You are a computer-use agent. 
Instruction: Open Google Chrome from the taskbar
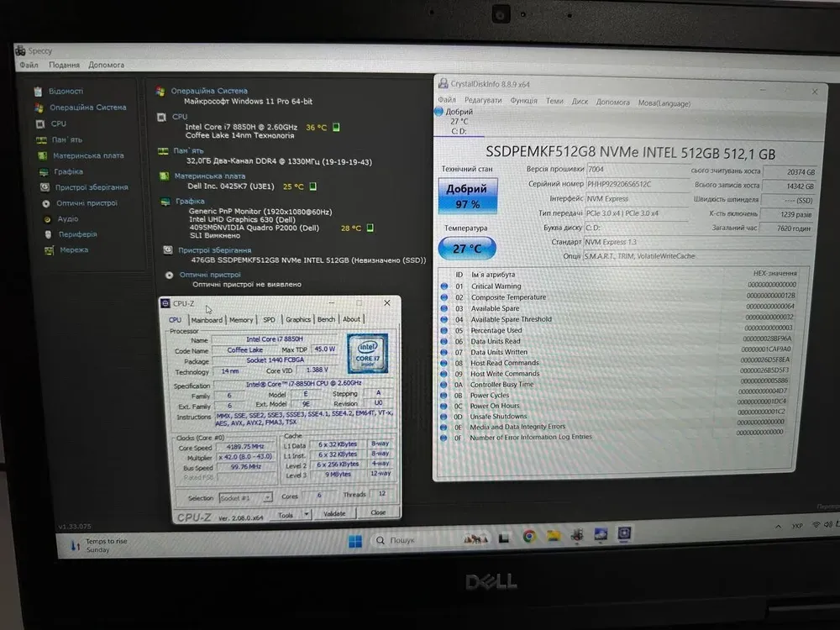point(529,535)
